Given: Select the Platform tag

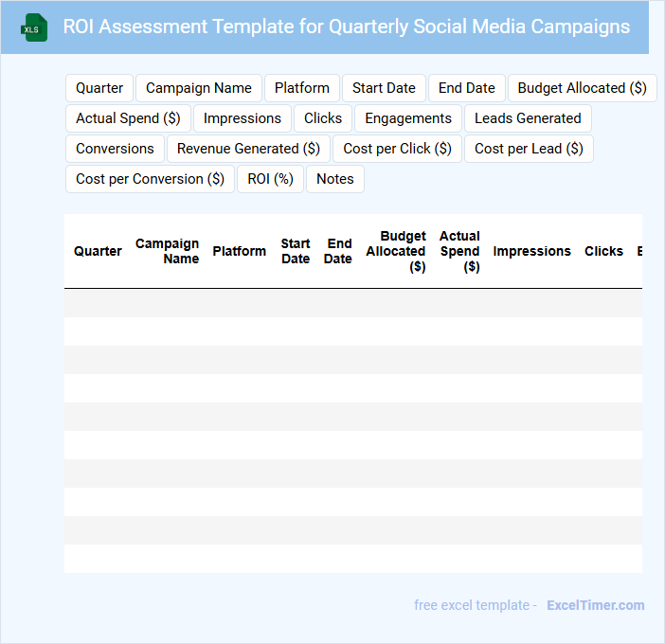Looking at the screenshot, I should [x=302, y=88].
